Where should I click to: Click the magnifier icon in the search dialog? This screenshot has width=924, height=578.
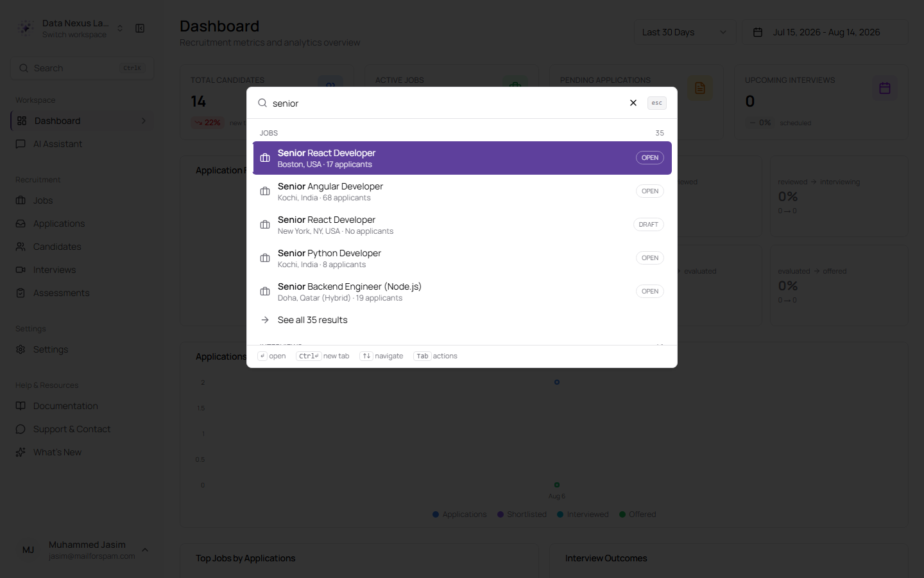pyautogui.click(x=262, y=103)
